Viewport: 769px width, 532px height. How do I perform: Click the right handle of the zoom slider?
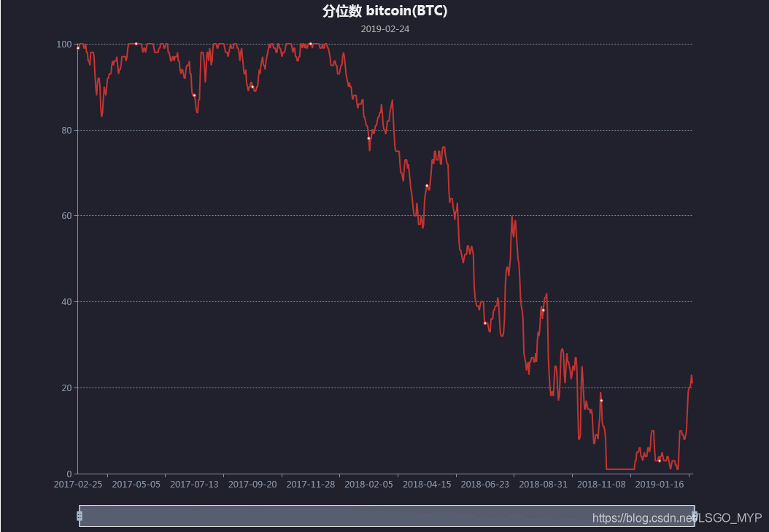coord(695,516)
